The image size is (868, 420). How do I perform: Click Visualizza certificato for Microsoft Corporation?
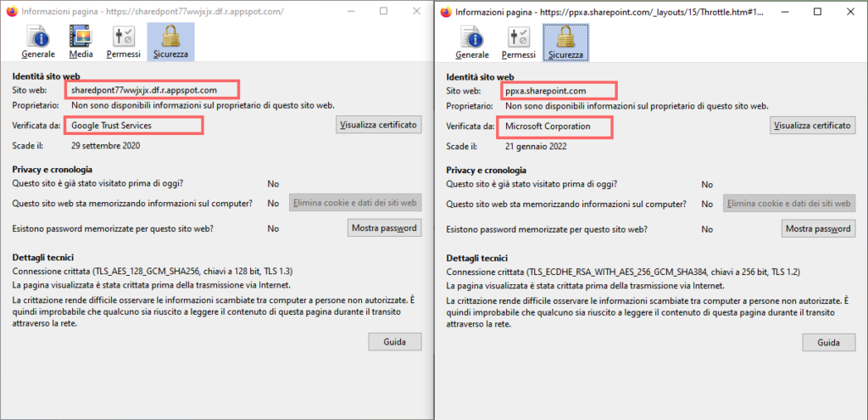[x=813, y=126]
